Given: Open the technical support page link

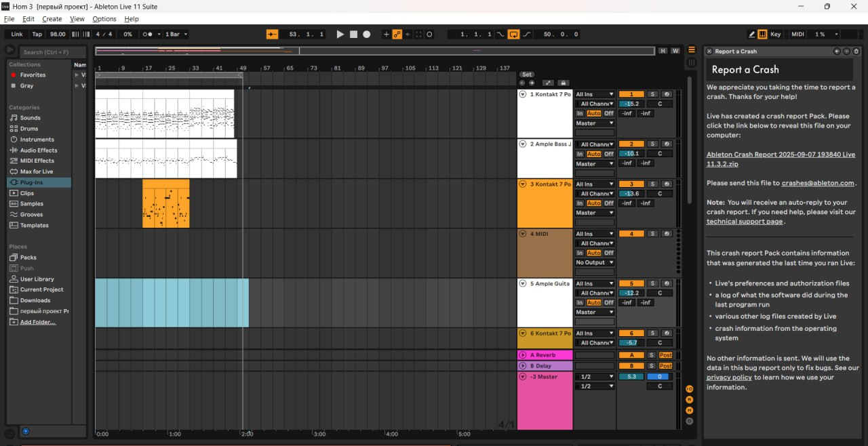Looking at the screenshot, I should 745,222.
